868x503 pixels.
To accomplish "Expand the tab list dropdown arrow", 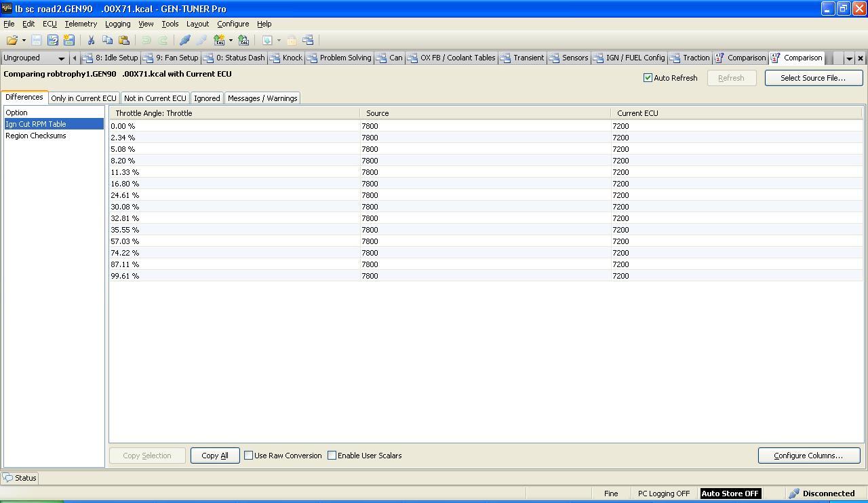I will [849, 58].
